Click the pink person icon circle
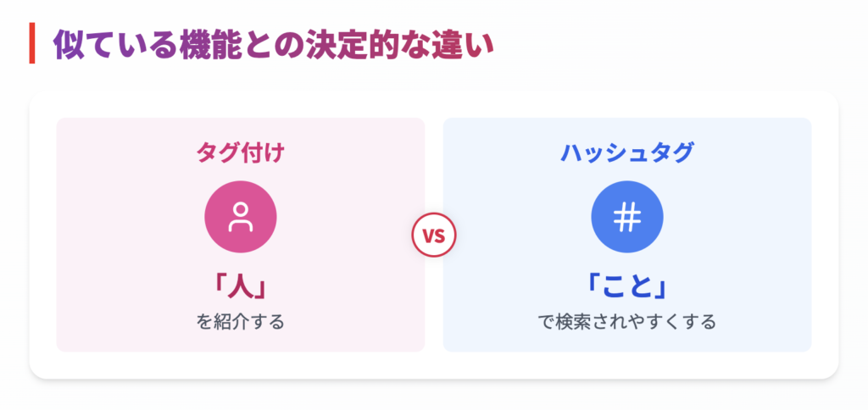Screen dimensions: 868x410 point(240,217)
